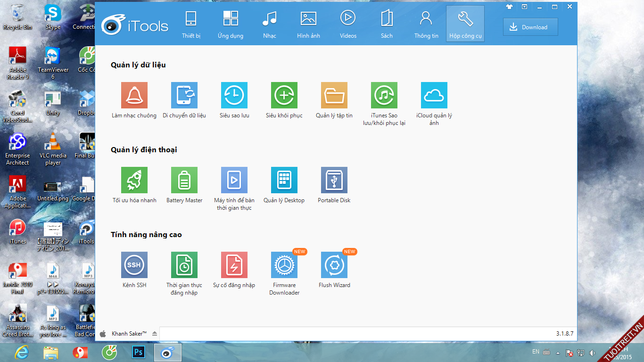Launch the Kênh SSH tool

click(x=134, y=265)
